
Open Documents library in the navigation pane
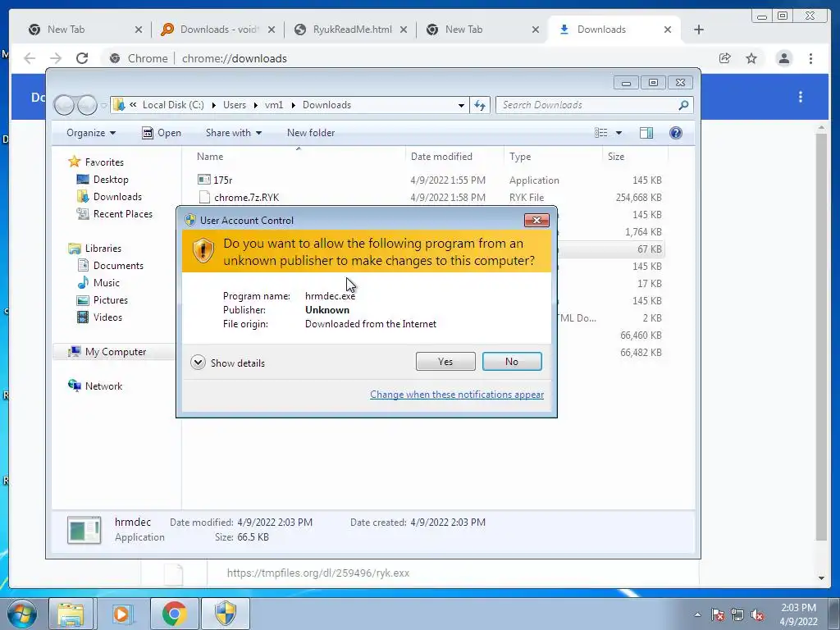coord(111,265)
